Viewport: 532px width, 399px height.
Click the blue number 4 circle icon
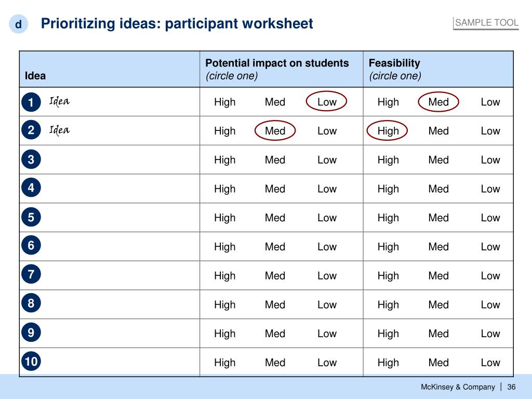31,188
